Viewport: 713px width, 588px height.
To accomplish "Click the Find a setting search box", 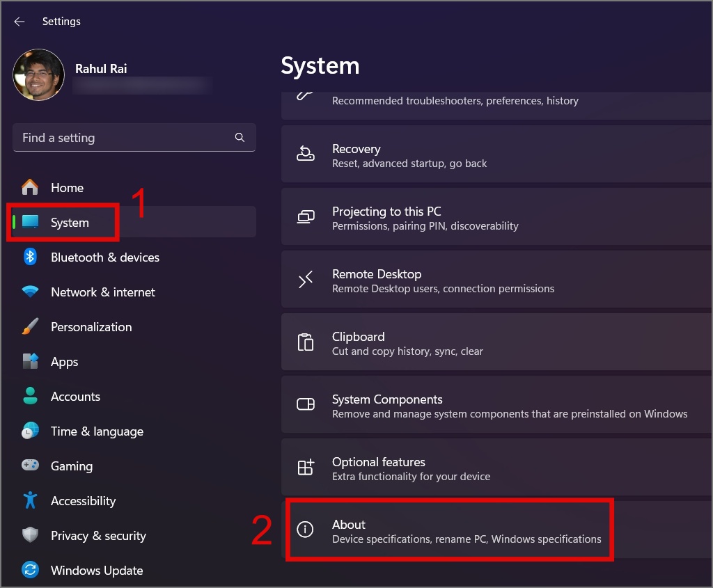I will click(134, 138).
